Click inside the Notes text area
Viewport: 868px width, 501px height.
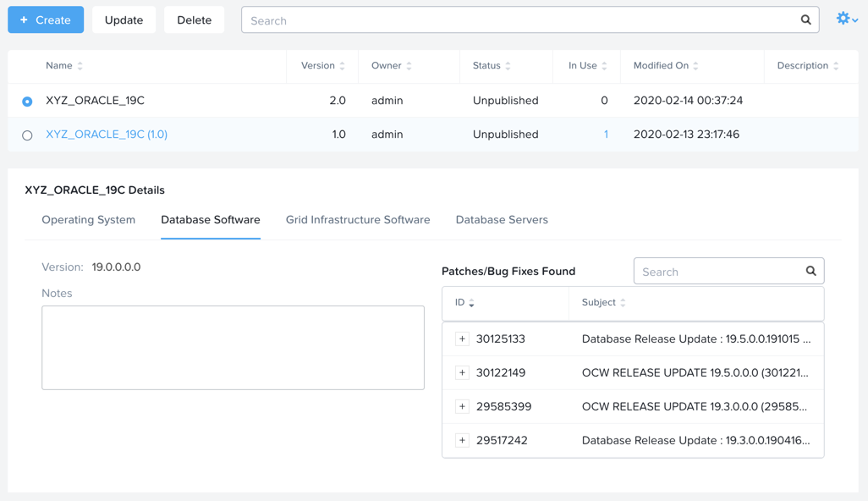pos(233,348)
